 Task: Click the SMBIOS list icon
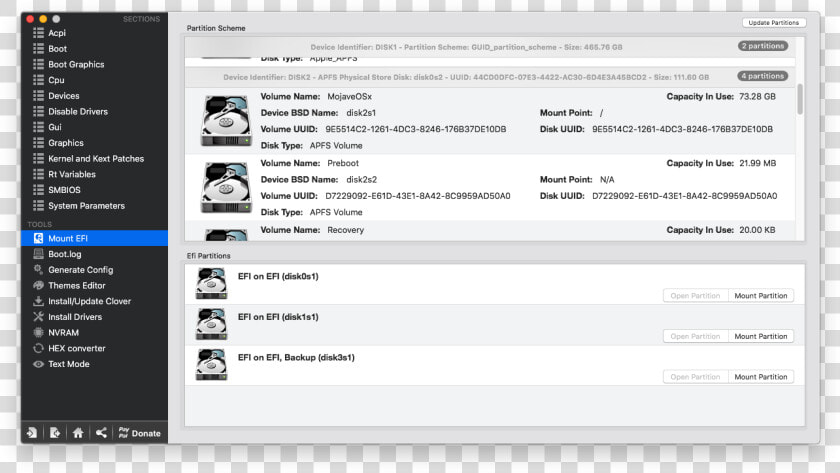pos(38,190)
